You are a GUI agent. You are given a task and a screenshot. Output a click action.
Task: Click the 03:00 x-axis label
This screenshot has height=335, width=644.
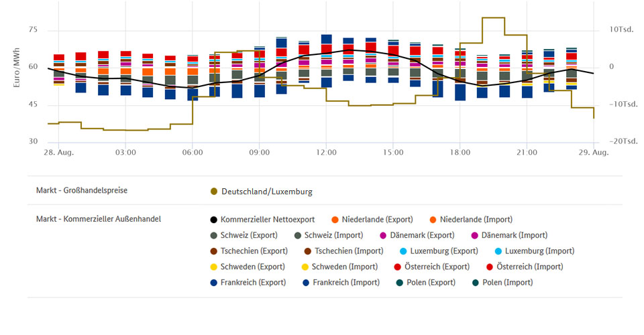pyautogui.click(x=125, y=153)
